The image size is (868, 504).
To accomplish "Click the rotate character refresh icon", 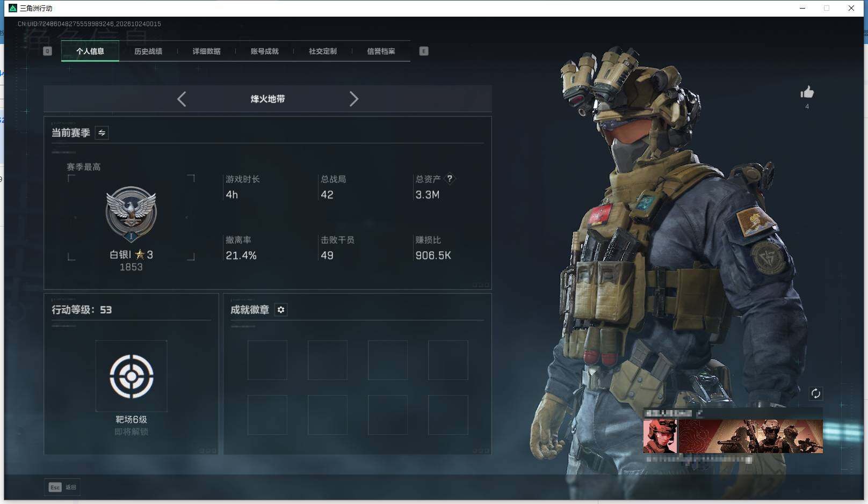I will pyautogui.click(x=815, y=393).
